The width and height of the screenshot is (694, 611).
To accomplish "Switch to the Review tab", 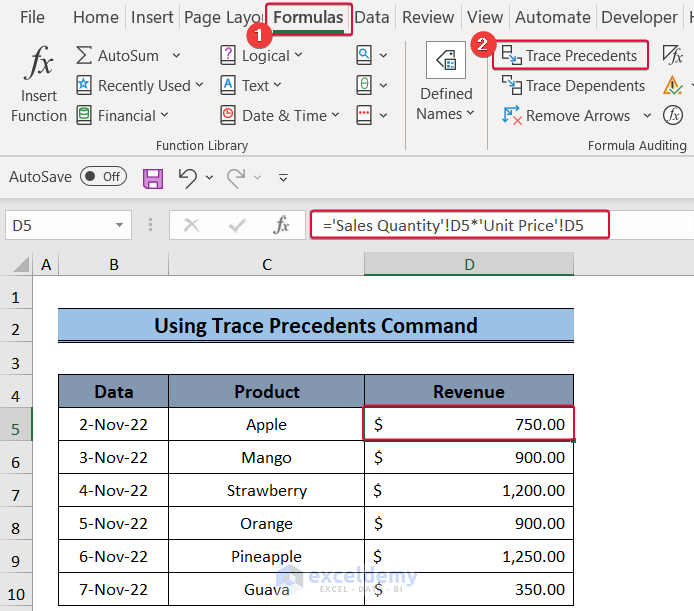I will (428, 17).
